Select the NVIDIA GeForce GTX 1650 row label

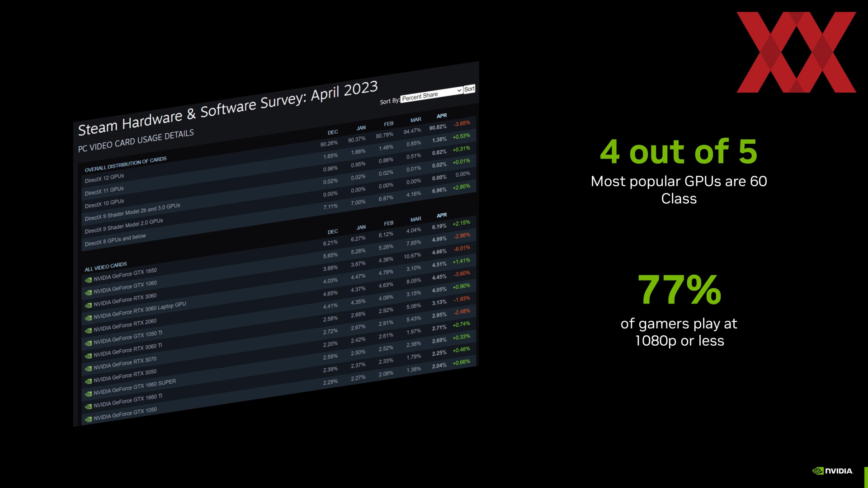(x=125, y=274)
